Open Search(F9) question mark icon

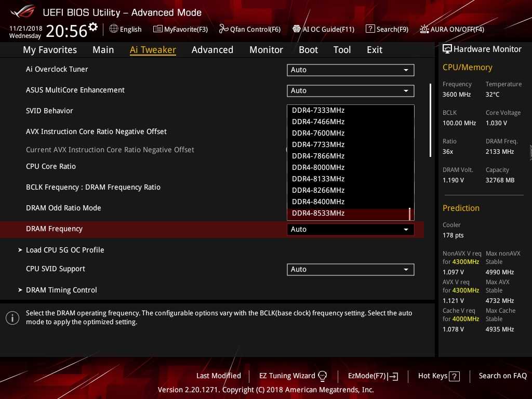[x=370, y=29]
